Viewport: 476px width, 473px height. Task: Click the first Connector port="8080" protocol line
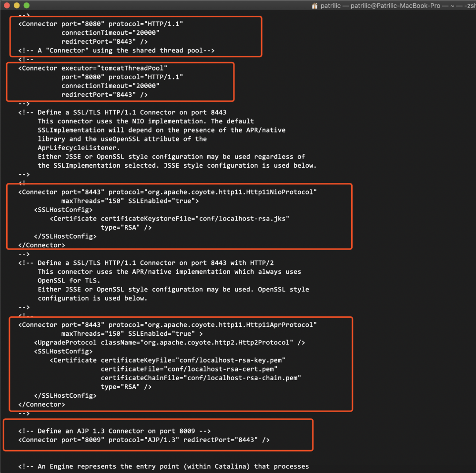point(101,24)
